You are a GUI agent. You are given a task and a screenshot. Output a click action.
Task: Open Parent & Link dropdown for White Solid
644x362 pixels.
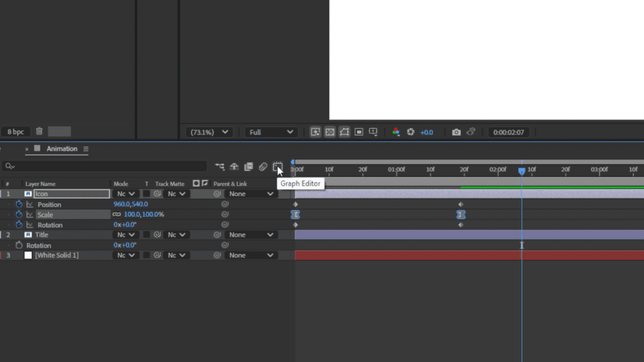(252, 255)
